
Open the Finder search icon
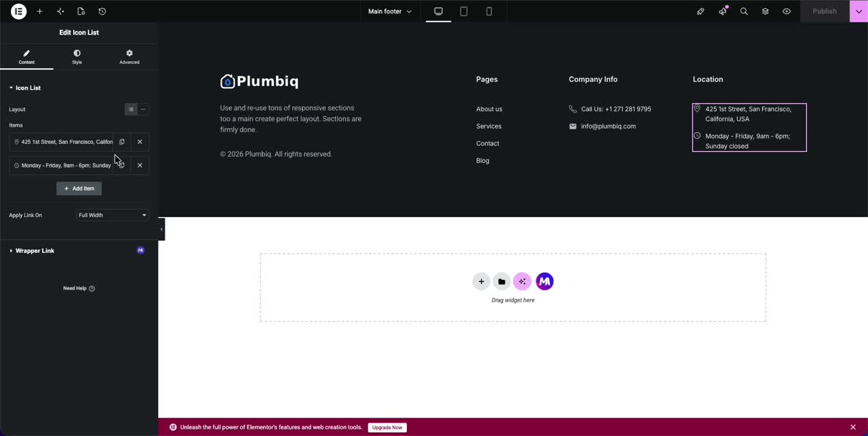744,12
